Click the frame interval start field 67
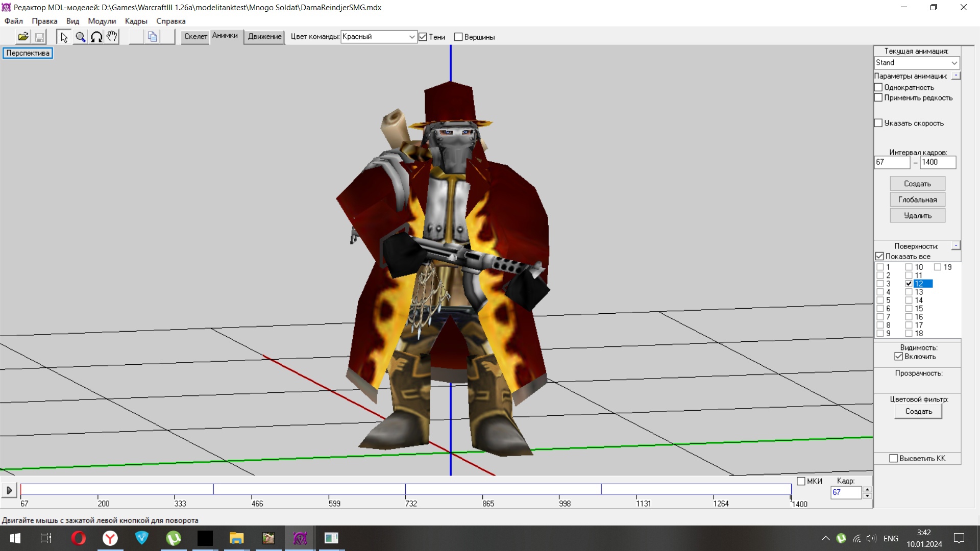This screenshot has height=551, width=980. click(892, 162)
